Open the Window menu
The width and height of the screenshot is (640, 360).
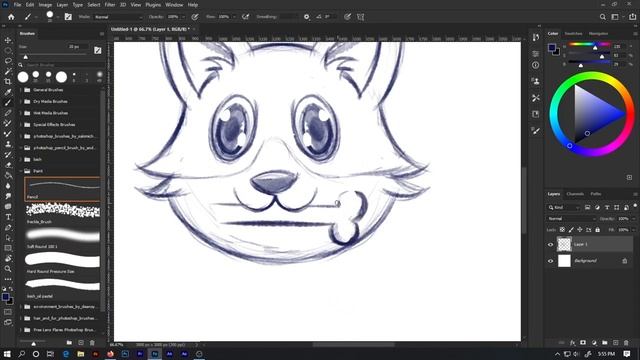coord(174,5)
